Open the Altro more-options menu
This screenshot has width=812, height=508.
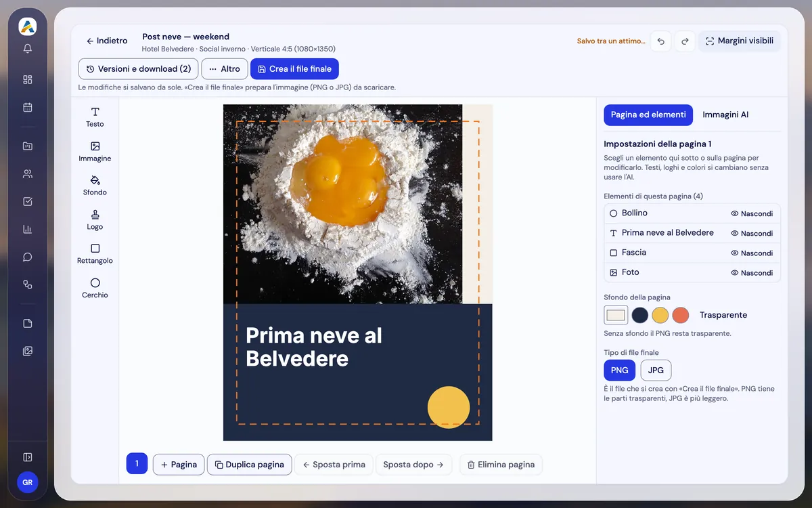point(225,69)
